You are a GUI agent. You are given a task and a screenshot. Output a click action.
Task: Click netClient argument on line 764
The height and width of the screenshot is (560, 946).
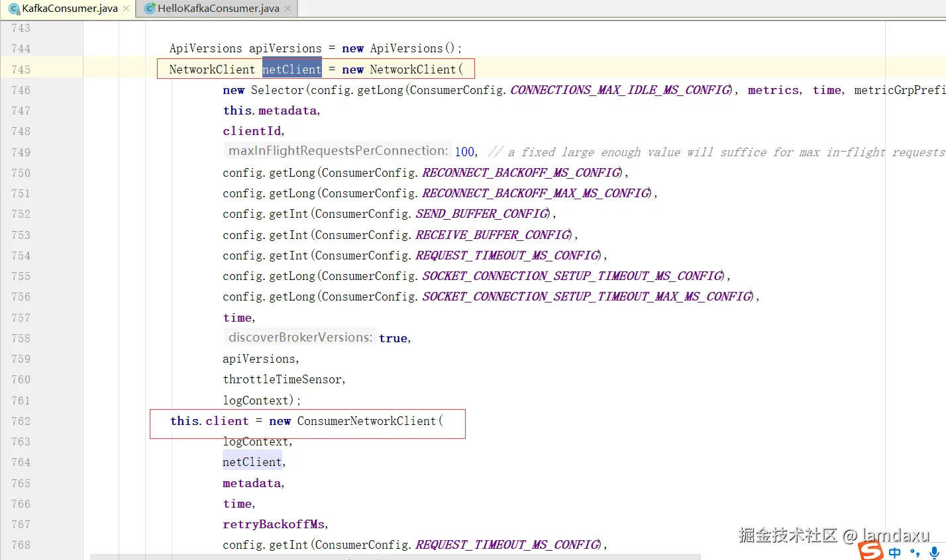pos(252,462)
